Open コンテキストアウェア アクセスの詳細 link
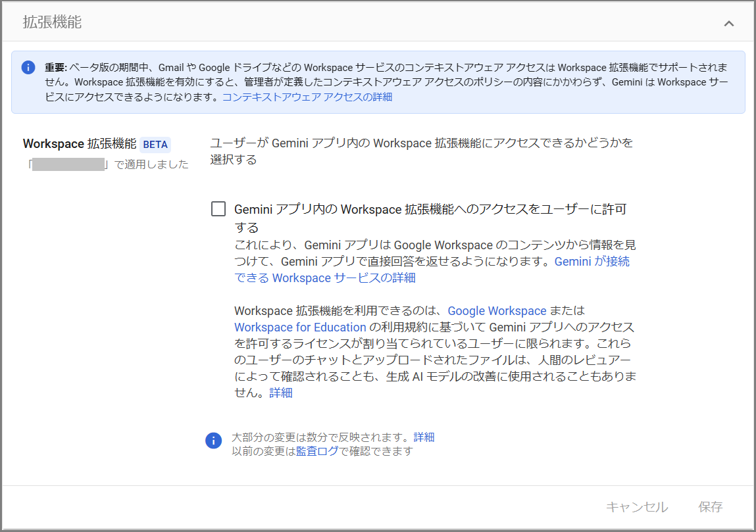The height and width of the screenshot is (532, 756). [307, 97]
